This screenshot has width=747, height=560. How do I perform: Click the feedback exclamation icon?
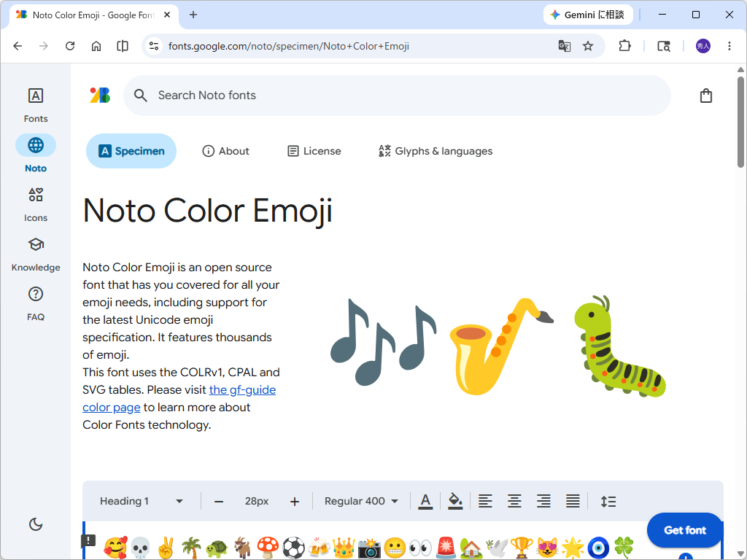pos(88,540)
